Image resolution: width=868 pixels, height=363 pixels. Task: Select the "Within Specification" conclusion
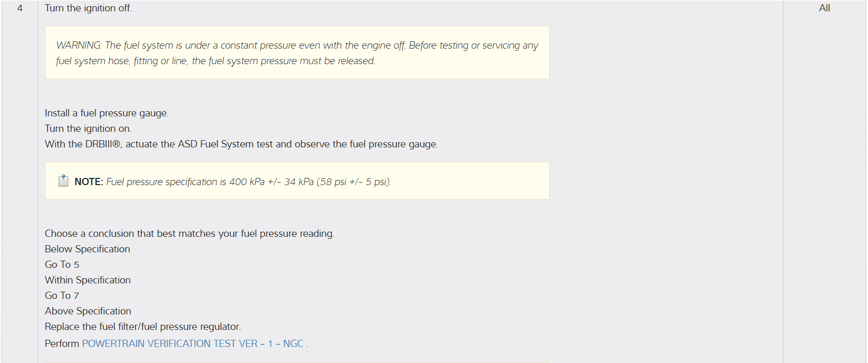(x=87, y=280)
